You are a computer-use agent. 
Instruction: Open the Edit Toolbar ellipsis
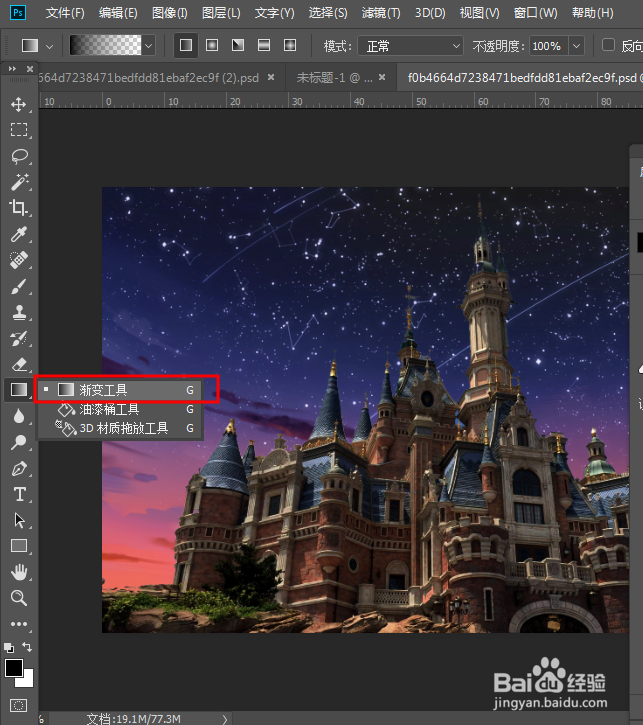pos(18,624)
